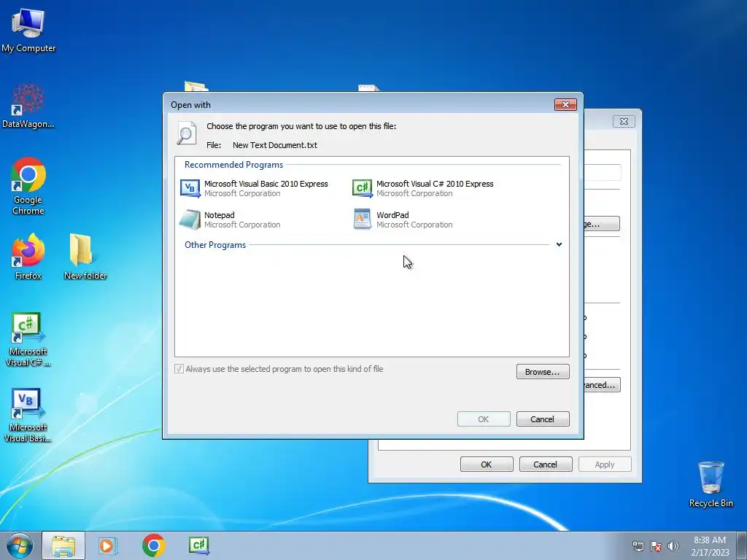Image resolution: width=747 pixels, height=560 pixels.
Task: Click Cancel in the background Properties window
Action: [546, 464]
